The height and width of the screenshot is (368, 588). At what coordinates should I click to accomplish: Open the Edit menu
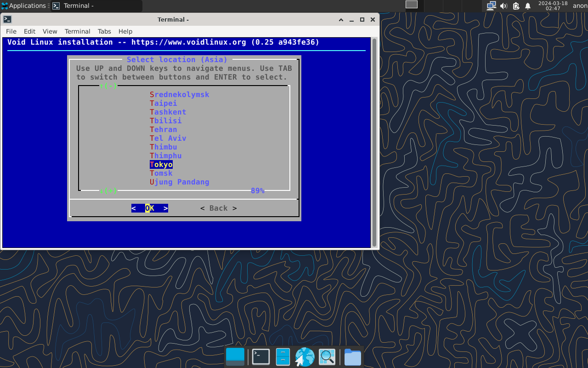29,31
